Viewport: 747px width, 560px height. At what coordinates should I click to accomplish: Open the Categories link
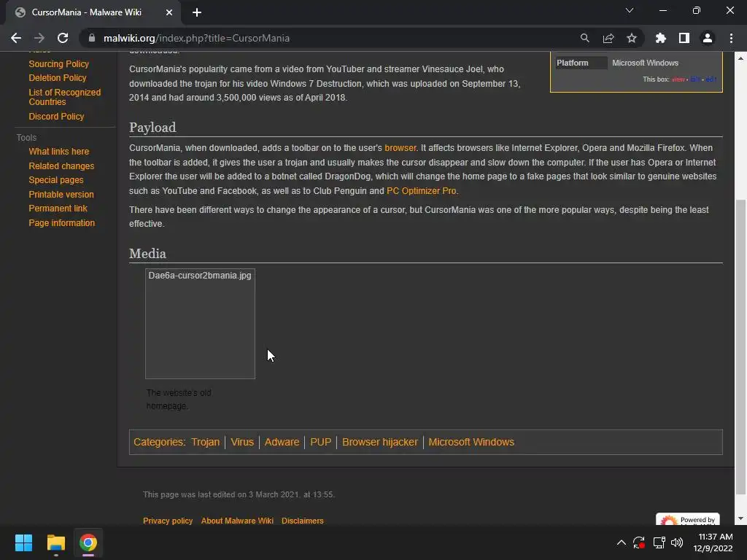tap(158, 442)
